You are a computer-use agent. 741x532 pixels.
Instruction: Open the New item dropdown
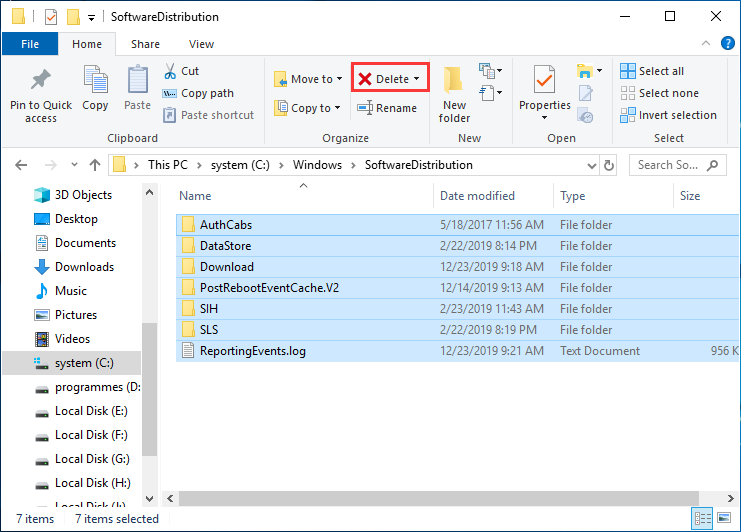[490, 71]
